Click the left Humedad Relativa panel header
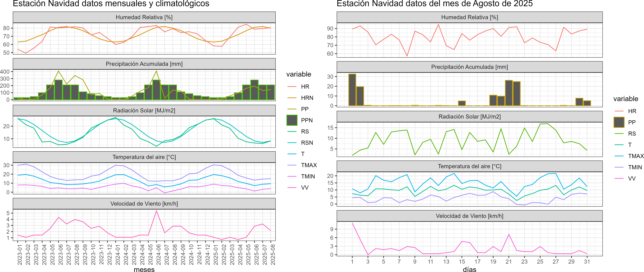This screenshot has height=272, width=644. tap(144, 17)
